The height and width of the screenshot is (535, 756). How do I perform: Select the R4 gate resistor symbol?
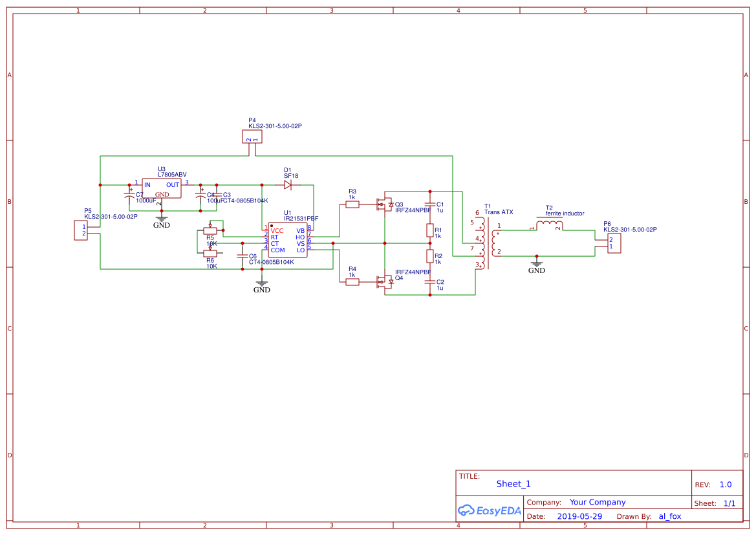(352, 281)
